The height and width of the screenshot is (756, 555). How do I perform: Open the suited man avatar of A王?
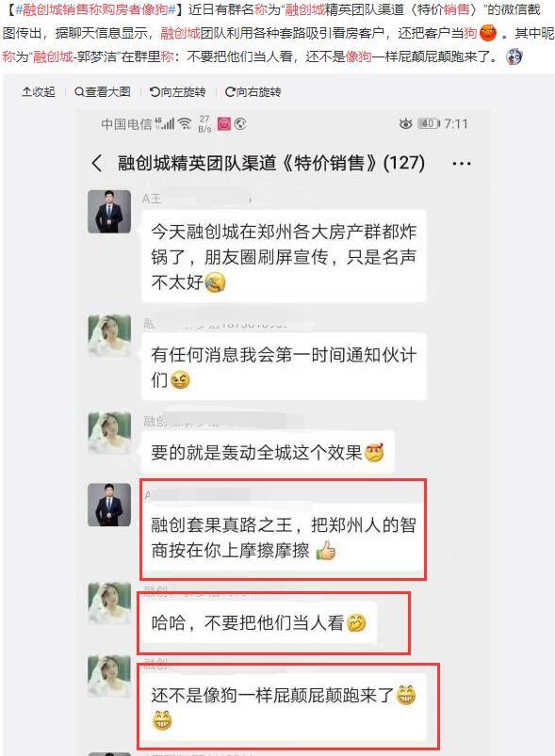click(x=109, y=212)
